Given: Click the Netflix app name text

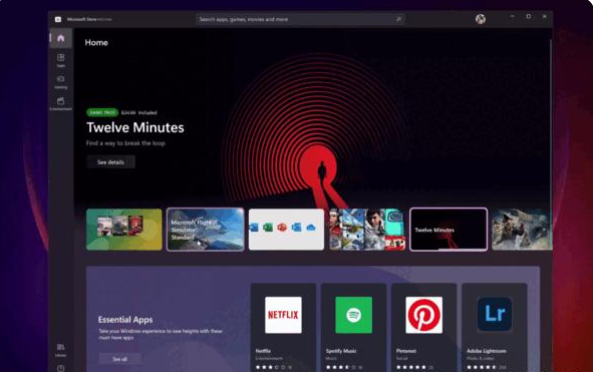Looking at the screenshot, I should click(263, 351).
